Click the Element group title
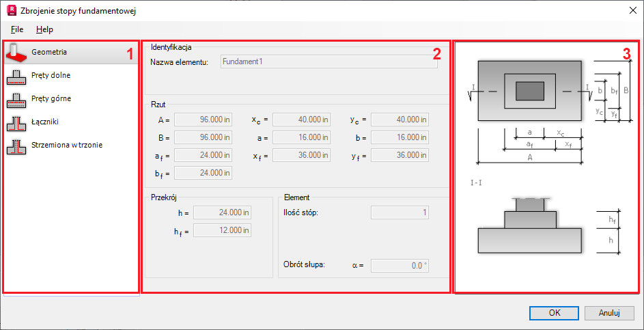Image resolution: width=644 pixels, height=330 pixels. [x=296, y=197]
